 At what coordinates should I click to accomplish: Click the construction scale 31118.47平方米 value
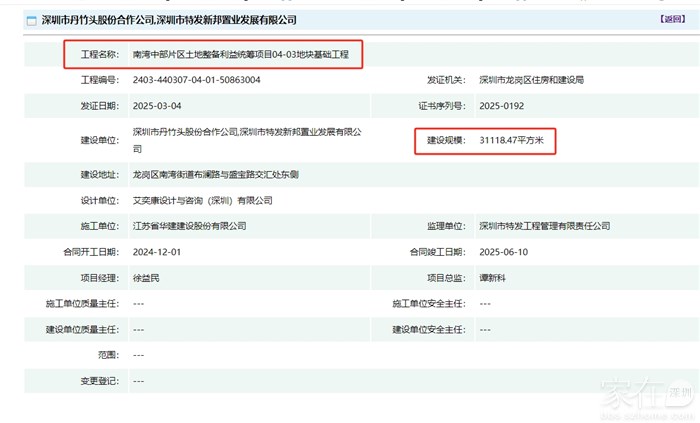(x=511, y=140)
